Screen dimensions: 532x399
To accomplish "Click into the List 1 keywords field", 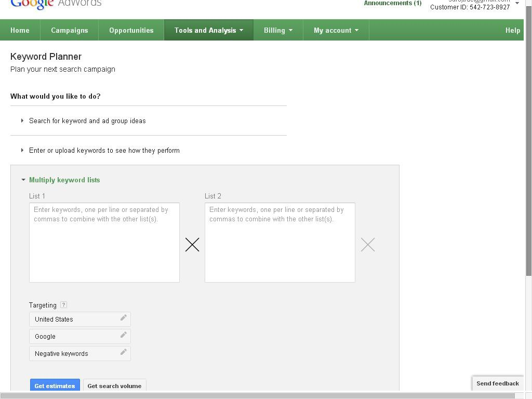I will coord(104,243).
